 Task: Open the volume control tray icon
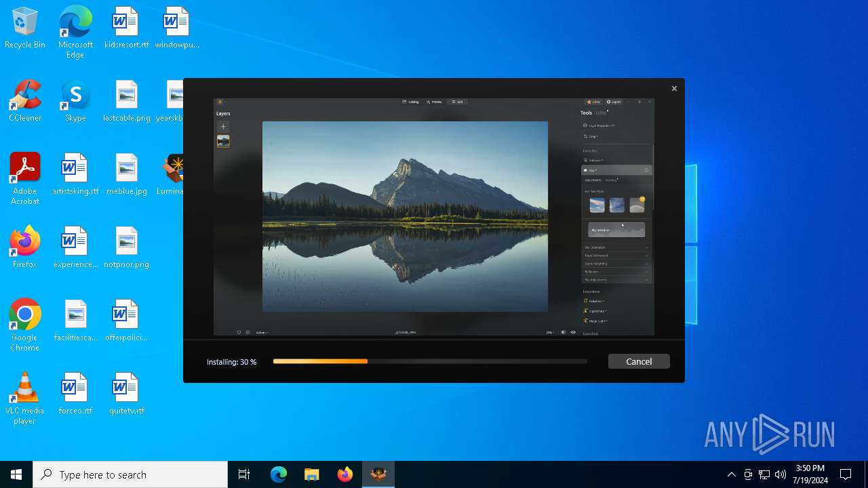click(x=781, y=474)
